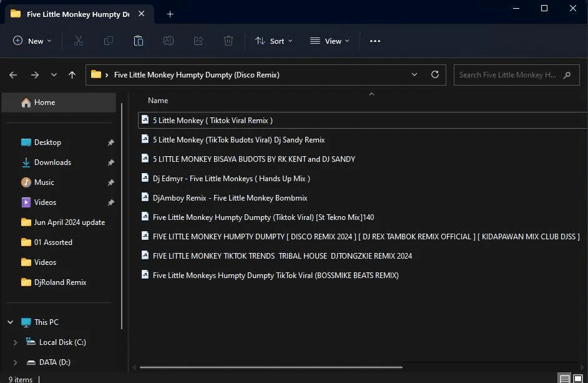
Task: Open pinned Videos in quick access
Action: coord(45,202)
